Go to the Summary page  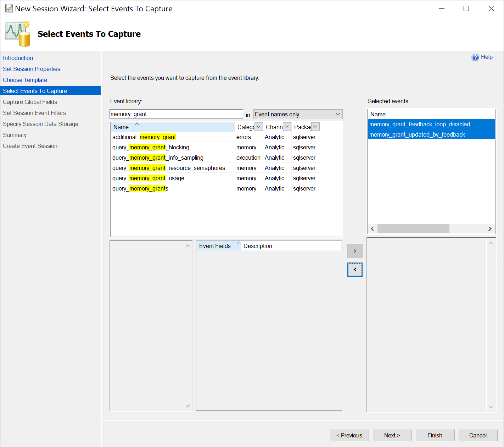[x=15, y=135]
